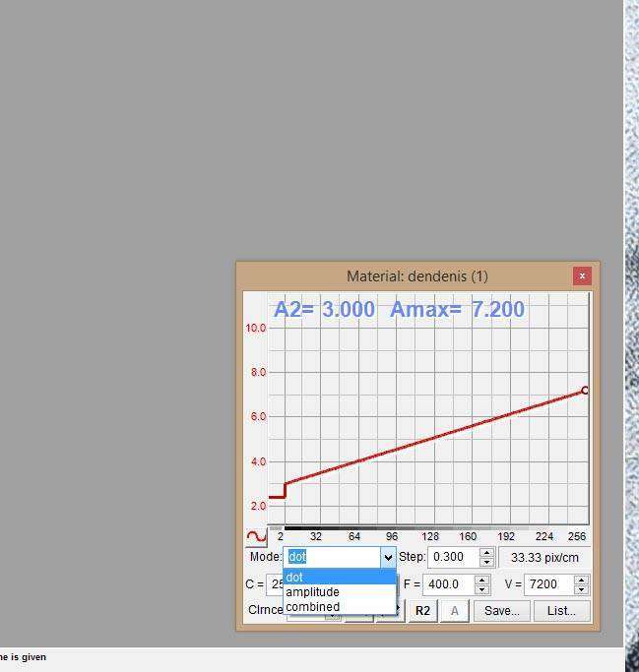The width and height of the screenshot is (639, 672).
Task: Increase the V value with up arrow
Action: pos(581,580)
